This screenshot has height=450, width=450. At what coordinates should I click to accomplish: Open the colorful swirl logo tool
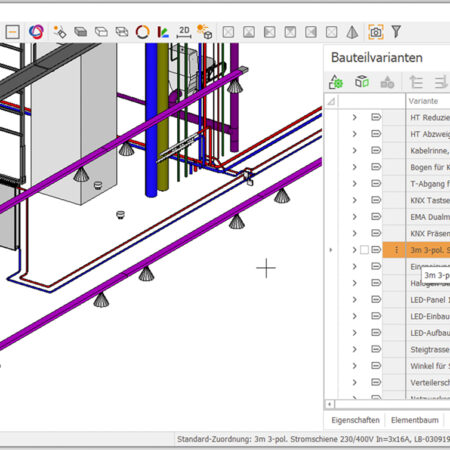click(x=36, y=32)
